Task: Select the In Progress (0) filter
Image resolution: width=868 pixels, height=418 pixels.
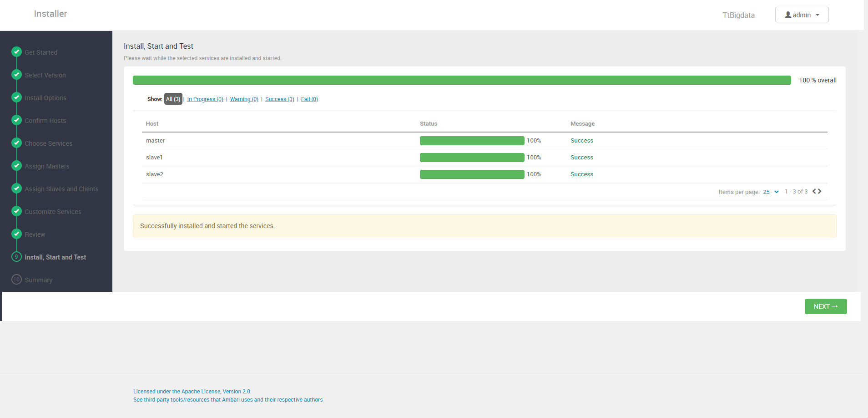Action: [x=205, y=99]
